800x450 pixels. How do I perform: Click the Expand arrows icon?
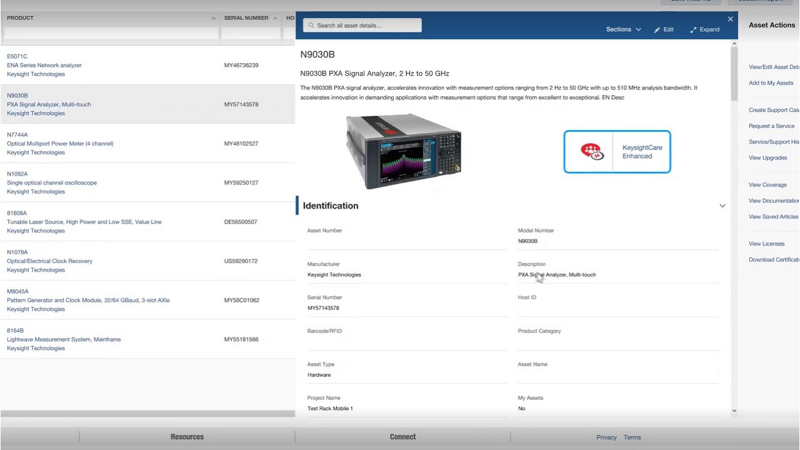693,30
